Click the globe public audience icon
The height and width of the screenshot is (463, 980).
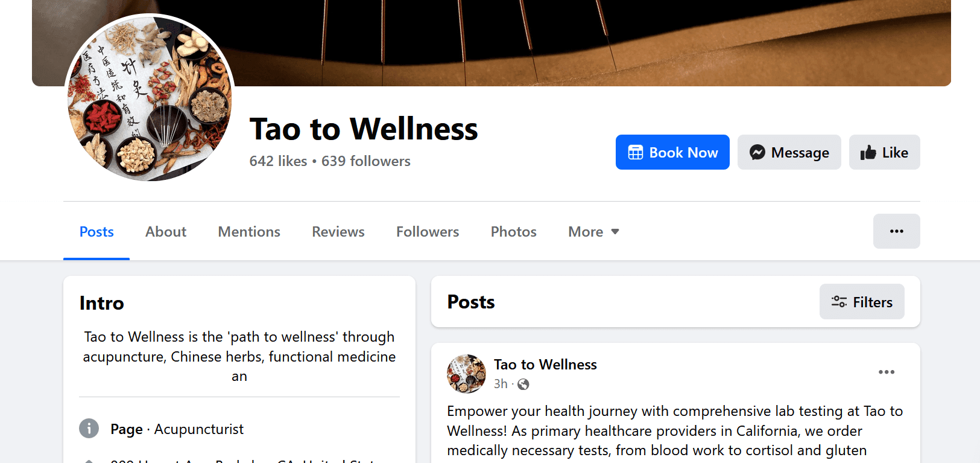[523, 384]
